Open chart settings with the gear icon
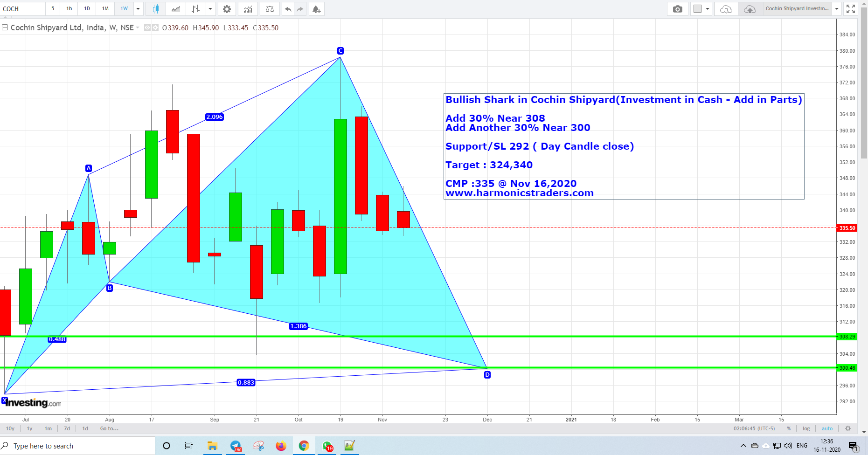Image resolution: width=868 pixels, height=455 pixels. pyautogui.click(x=227, y=8)
